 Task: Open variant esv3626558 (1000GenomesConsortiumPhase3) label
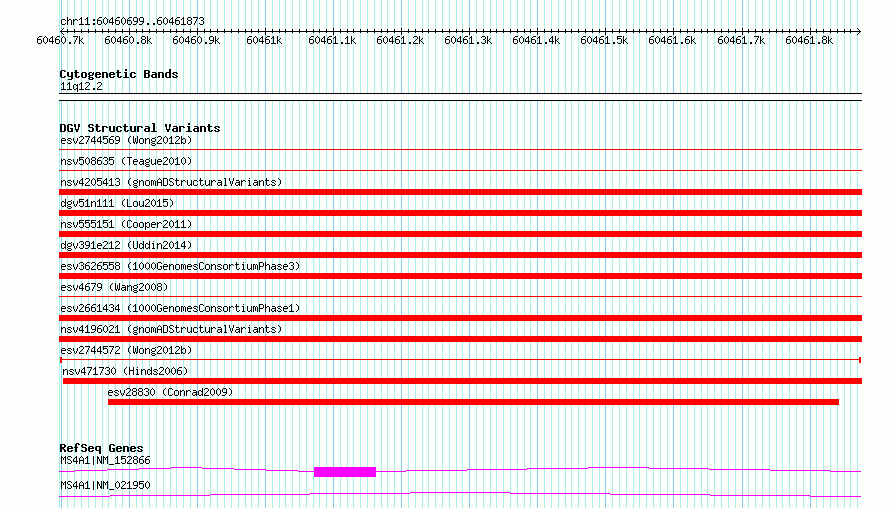point(180,266)
